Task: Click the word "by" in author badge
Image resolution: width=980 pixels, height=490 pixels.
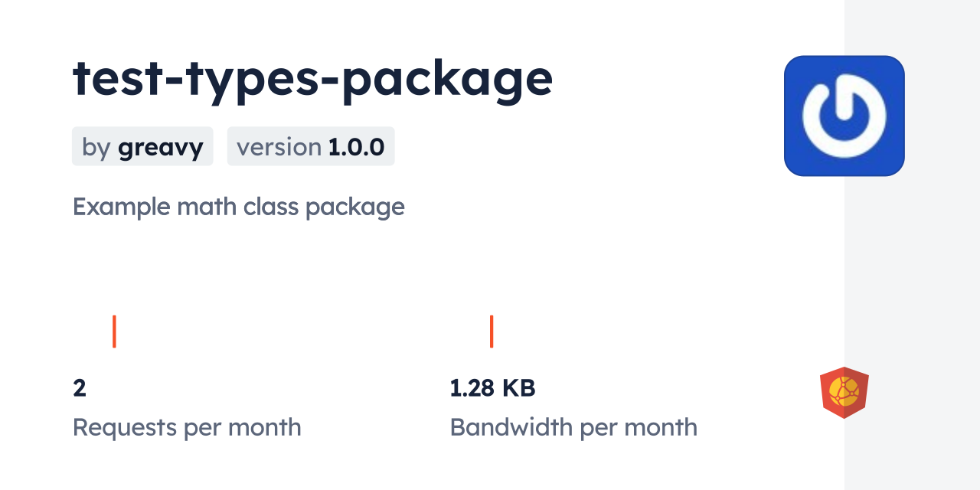Action: point(96,147)
